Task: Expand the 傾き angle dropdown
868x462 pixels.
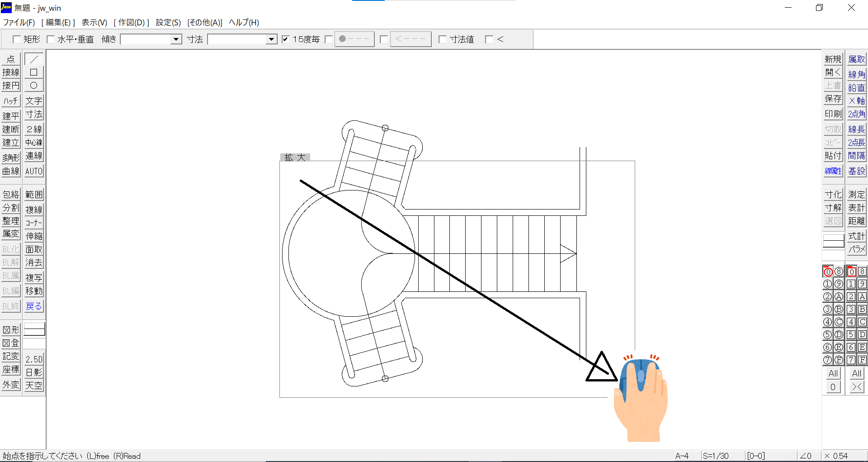Action: tap(176, 39)
